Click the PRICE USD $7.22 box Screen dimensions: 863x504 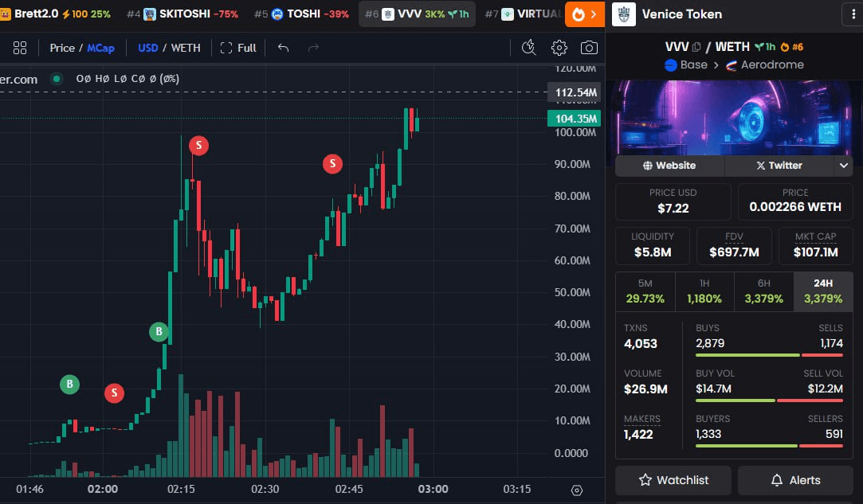(673, 201)
